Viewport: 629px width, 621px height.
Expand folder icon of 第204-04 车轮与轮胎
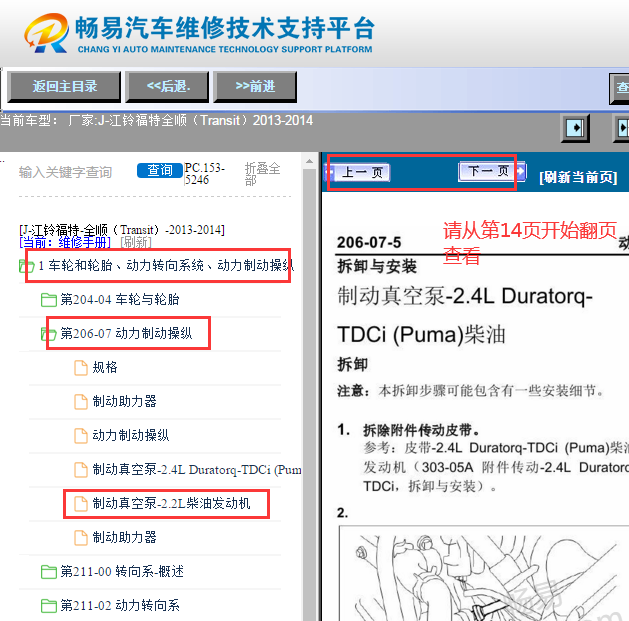(x=49, y=300)
